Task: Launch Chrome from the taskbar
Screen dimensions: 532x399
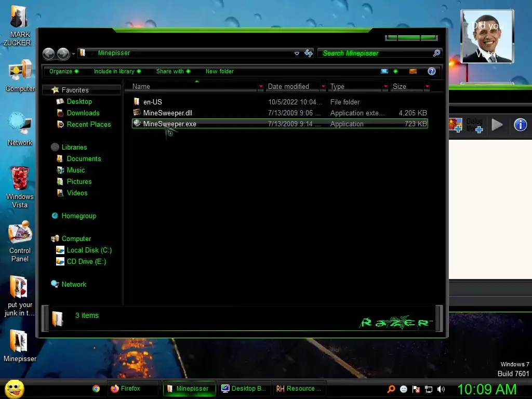Action: (96, 389)
